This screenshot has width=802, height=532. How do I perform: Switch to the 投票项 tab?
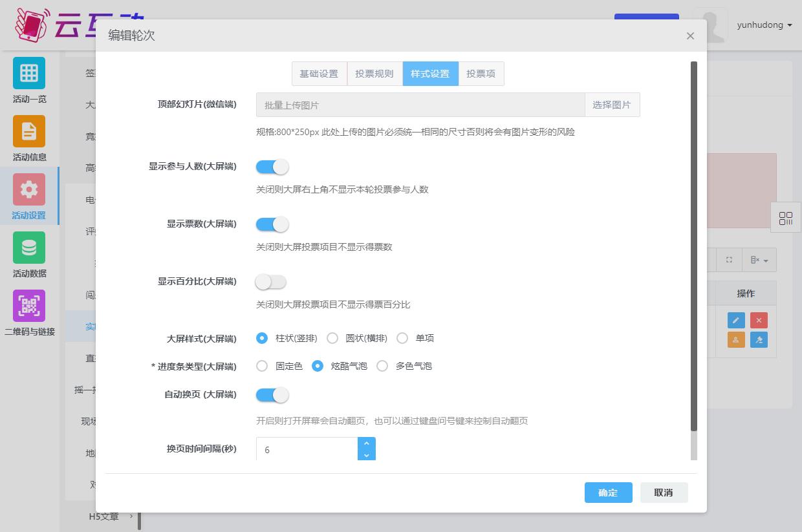(481, 74)
